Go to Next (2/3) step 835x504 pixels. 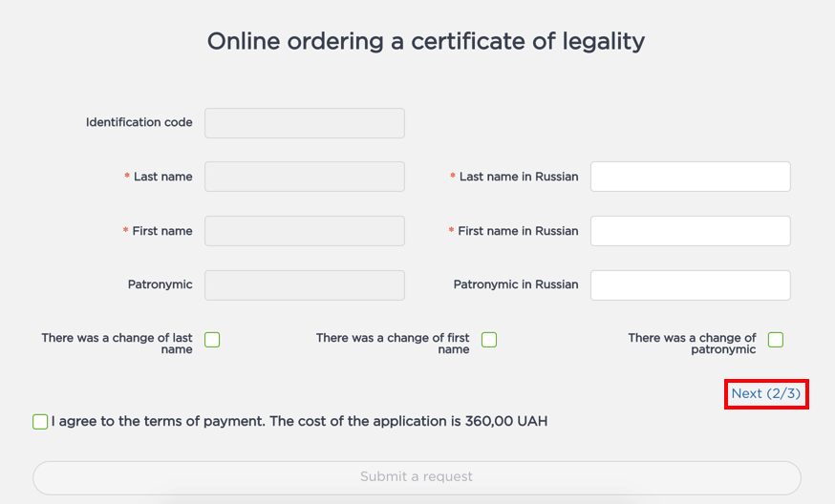766,393
